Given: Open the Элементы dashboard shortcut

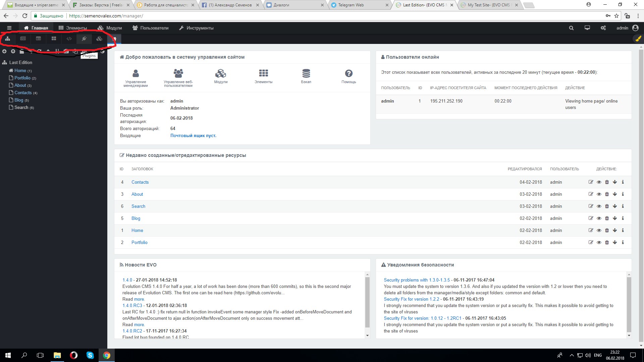Looking at the screenshot, I should (x=263, y=76).
